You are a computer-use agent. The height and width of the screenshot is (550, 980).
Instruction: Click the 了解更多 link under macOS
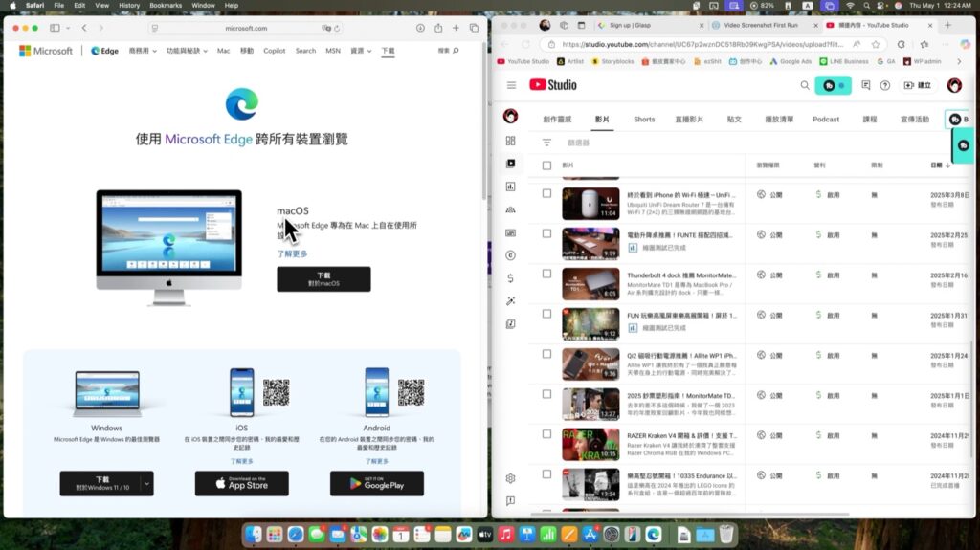pyautogui.click(x=292, y=253)
